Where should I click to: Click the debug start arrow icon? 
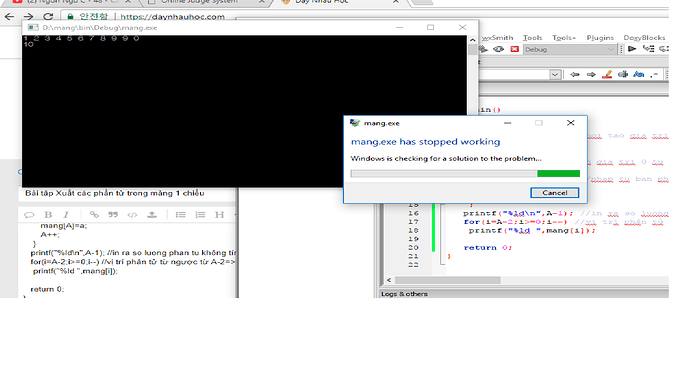pos(632,49)
